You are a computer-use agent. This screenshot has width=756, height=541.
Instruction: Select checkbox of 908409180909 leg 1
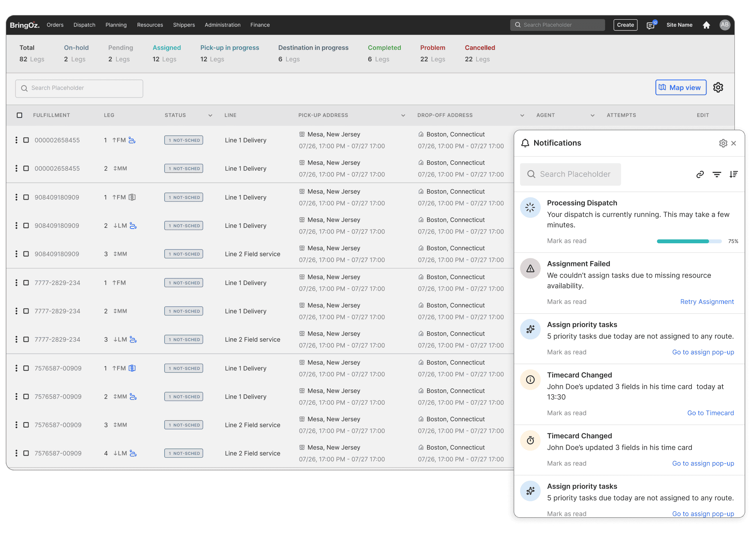pos(26,197)
